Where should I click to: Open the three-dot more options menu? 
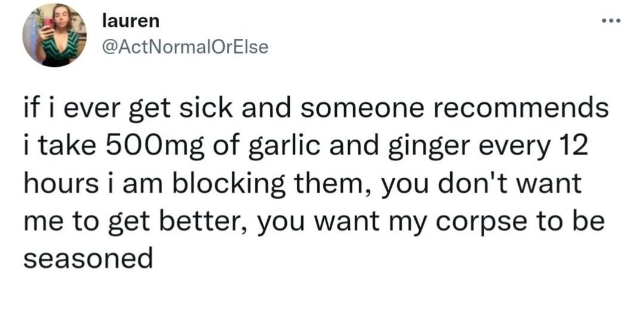pyautogui.click(x=613, y=20)
